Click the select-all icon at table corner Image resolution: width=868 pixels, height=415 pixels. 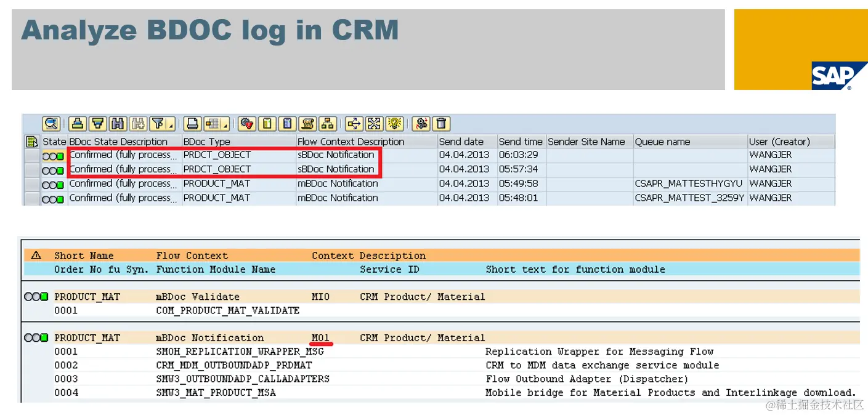pyautogui.click(x=32, y=142)
